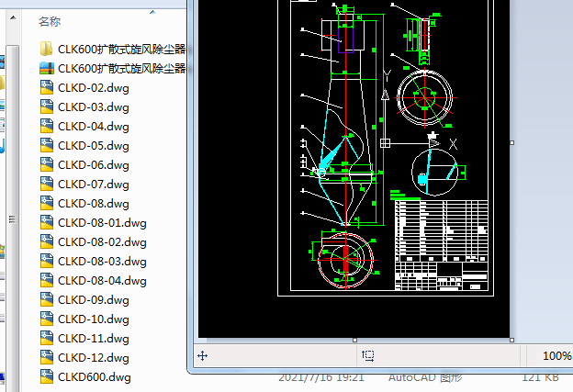Click the CLKD-08-01.dwg file name

tap(102, 223)
